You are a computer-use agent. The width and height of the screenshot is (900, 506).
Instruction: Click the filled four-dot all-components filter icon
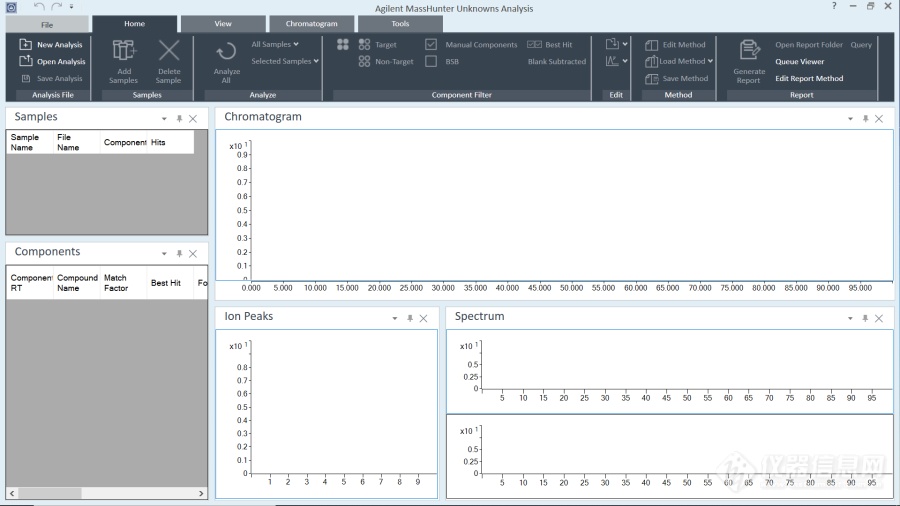343,44
